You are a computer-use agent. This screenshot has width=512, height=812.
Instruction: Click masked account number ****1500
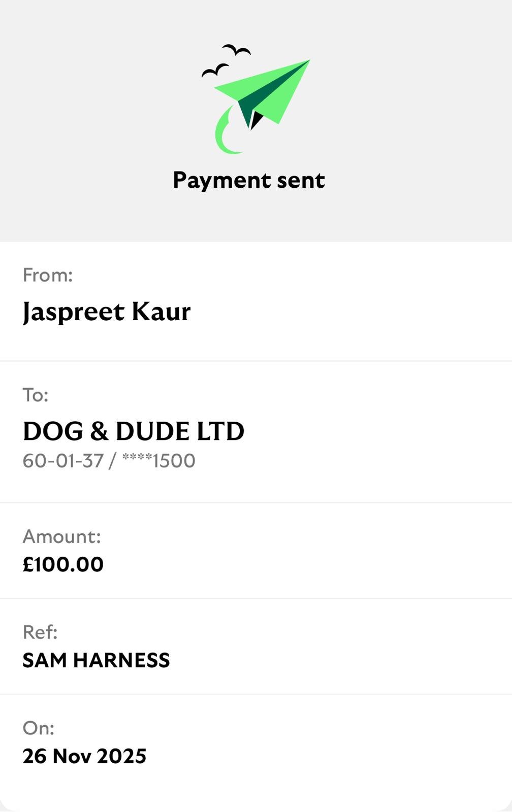click(158, 461)
